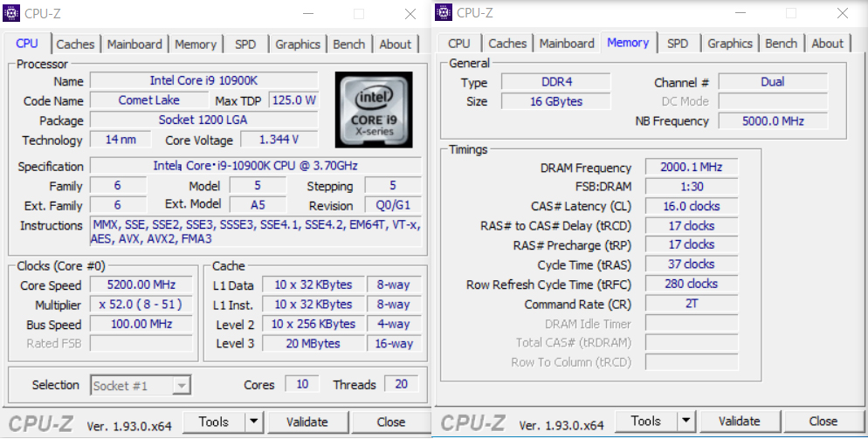The image size is (868, 439).
Task: Click CPU-Z app icon in left window title bar
Action: tap(11, 13)
